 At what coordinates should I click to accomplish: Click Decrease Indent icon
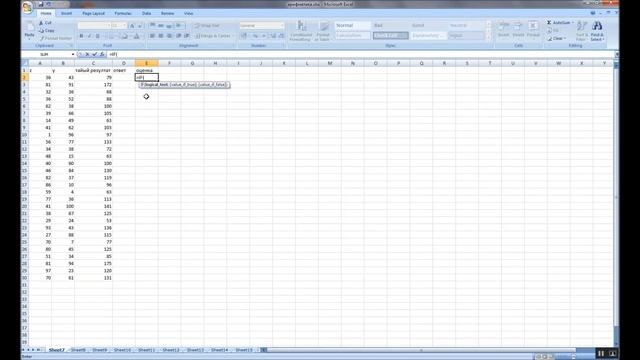click(x=178, y=36)
